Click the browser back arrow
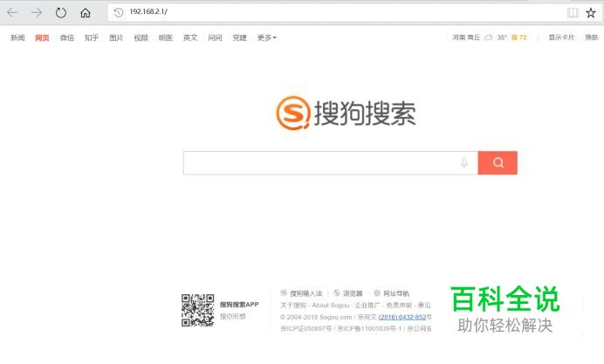Screen dimensions: 604x364 [x=12, y=13]
